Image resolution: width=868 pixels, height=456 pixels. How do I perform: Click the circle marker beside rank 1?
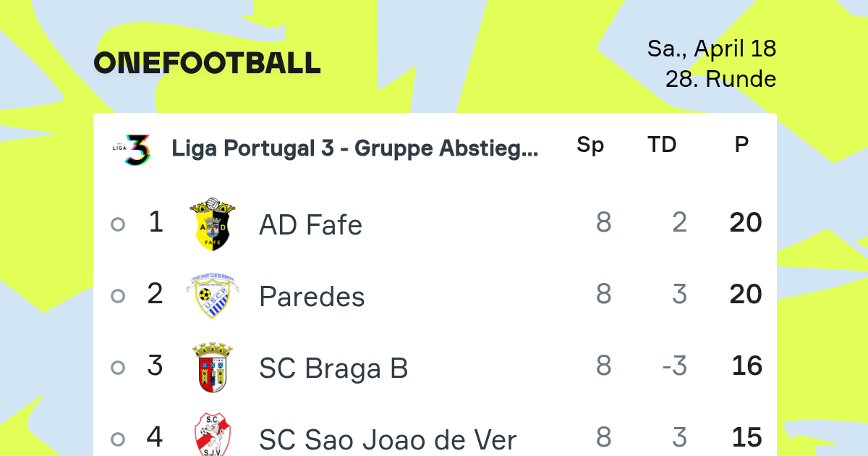click(118, 224)
